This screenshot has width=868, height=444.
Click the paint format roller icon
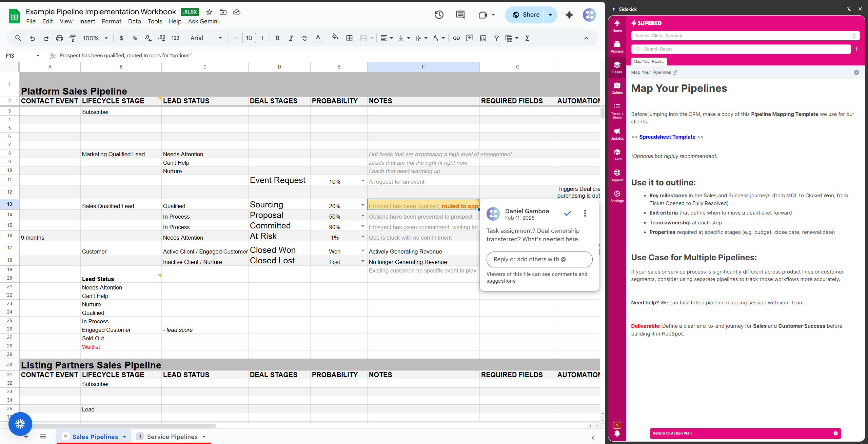click(73, 38)
